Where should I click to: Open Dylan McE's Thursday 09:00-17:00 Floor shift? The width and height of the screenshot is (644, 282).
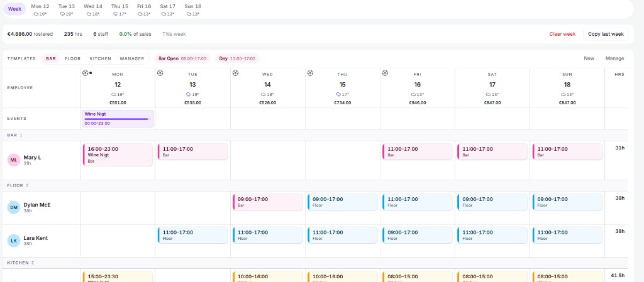pyautogui.click(x=343, y=202)
